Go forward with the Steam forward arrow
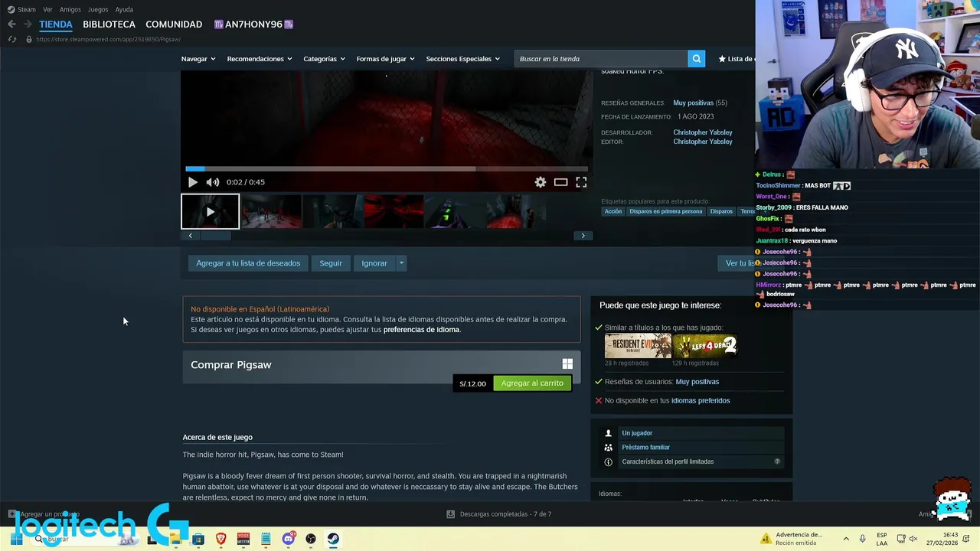 click(28, 24)
